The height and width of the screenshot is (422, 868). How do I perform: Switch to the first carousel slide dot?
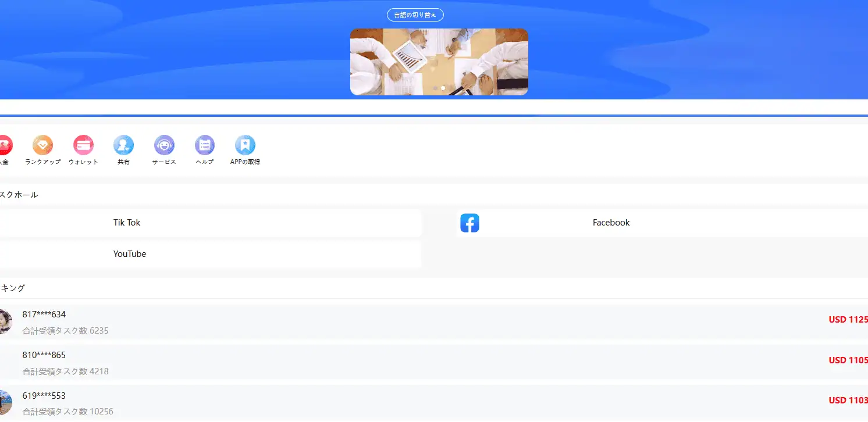[435, 88]
